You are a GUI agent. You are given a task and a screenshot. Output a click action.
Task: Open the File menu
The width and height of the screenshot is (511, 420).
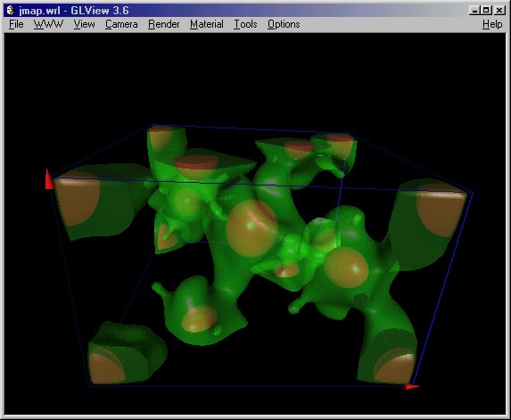(x=16, y=24)
